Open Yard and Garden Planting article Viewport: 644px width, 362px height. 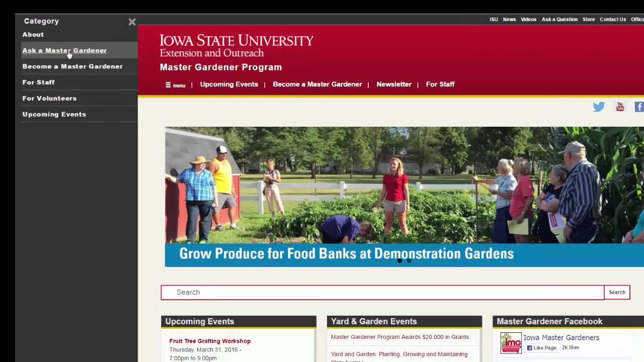[x=399, y=357]
